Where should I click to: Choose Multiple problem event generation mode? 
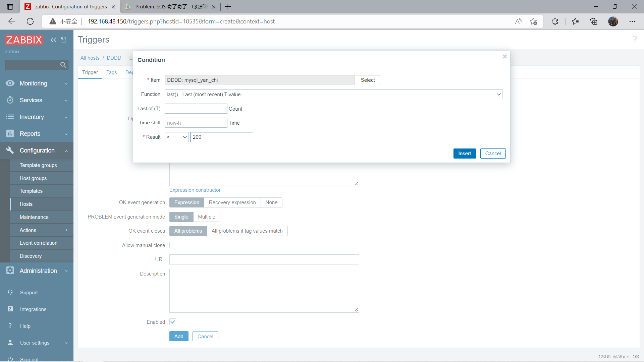[207, 217]
